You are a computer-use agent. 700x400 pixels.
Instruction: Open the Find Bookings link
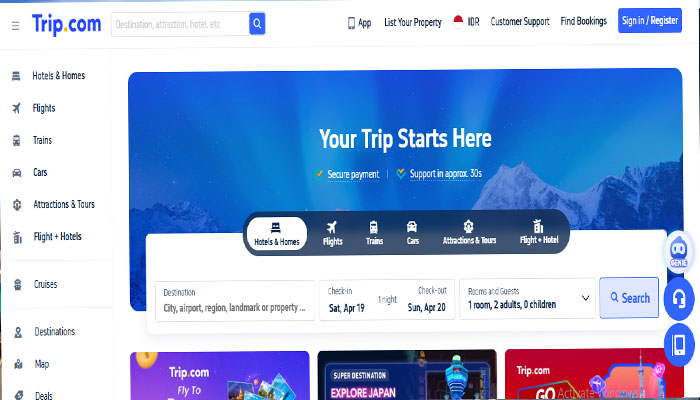583,21
